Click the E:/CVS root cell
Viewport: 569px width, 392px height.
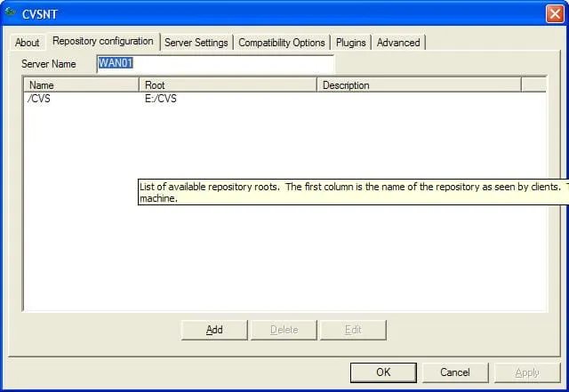click(161, 99)
